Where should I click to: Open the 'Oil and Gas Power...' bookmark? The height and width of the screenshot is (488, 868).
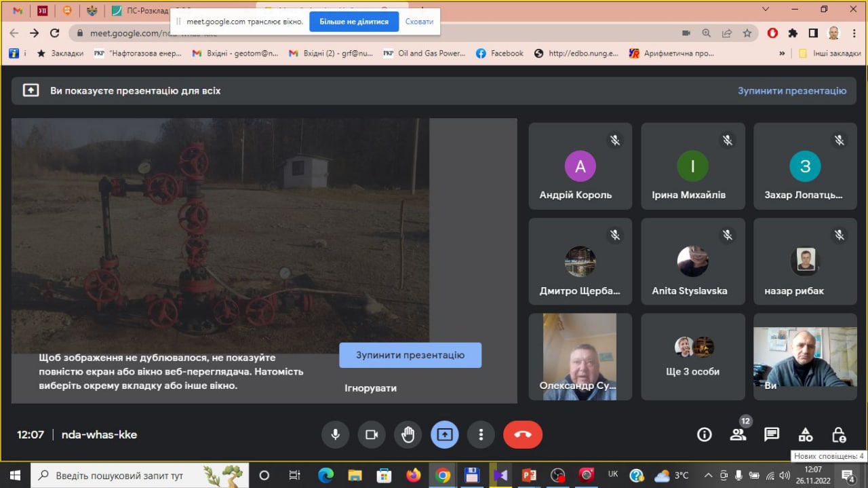(x=425, y=53)
